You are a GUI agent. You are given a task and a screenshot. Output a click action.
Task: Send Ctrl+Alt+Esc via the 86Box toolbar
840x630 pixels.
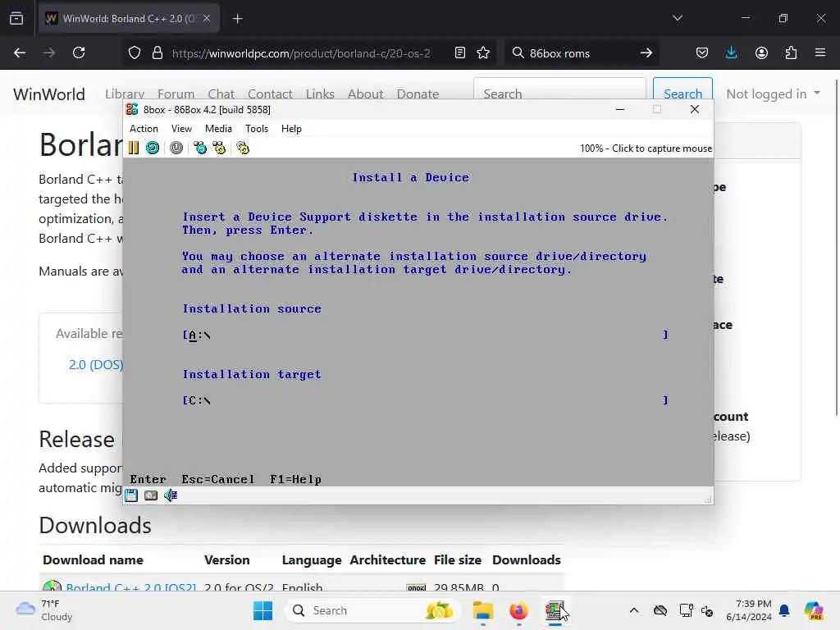(219, 148)
